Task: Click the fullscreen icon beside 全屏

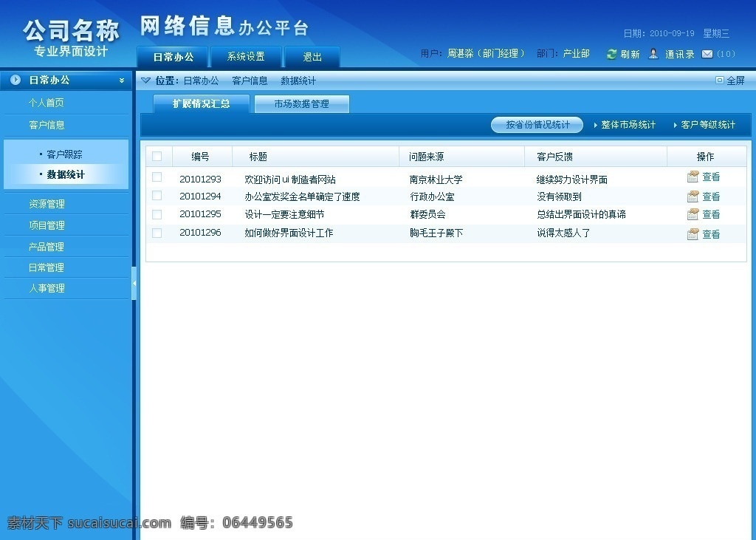Action: [719, 80]
